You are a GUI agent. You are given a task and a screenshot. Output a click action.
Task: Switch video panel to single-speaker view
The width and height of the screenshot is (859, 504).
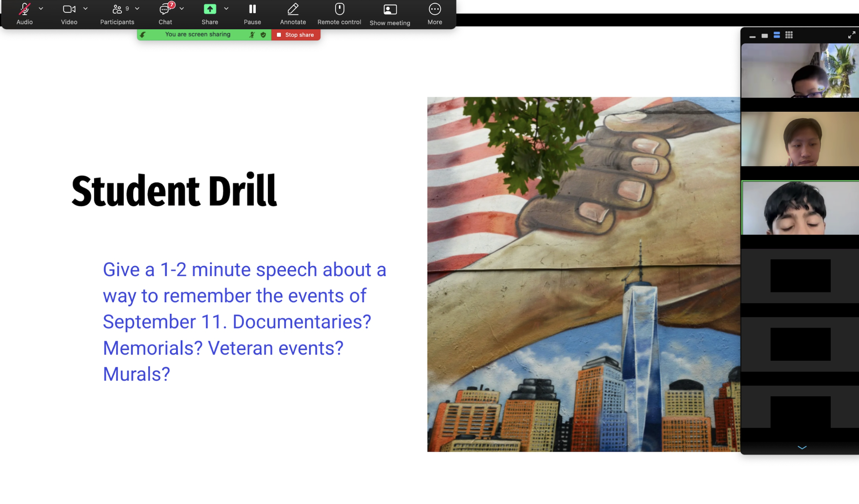coord(765,36)
